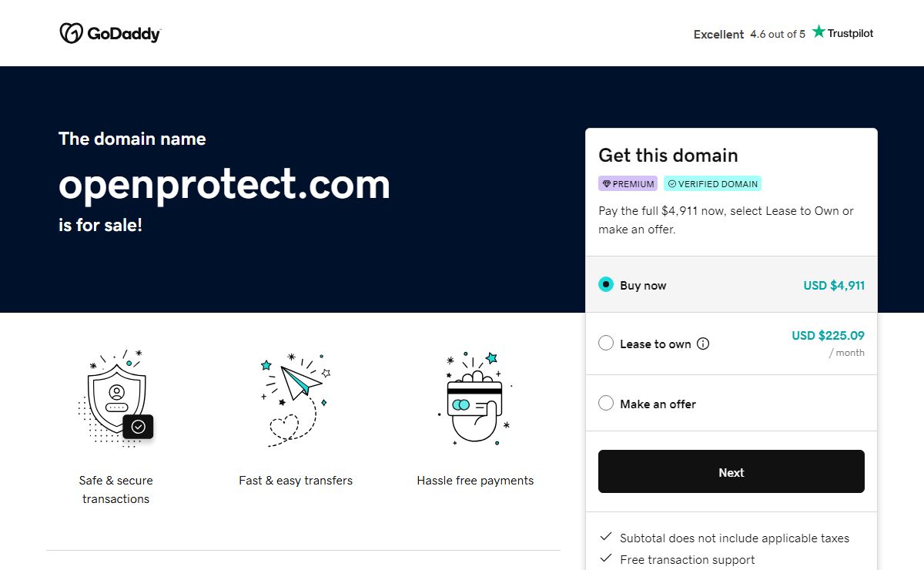Click the Subtotal taxes checkmark icon
The width and height of the screenshot is (924, 570).
(x=606, y=537)
